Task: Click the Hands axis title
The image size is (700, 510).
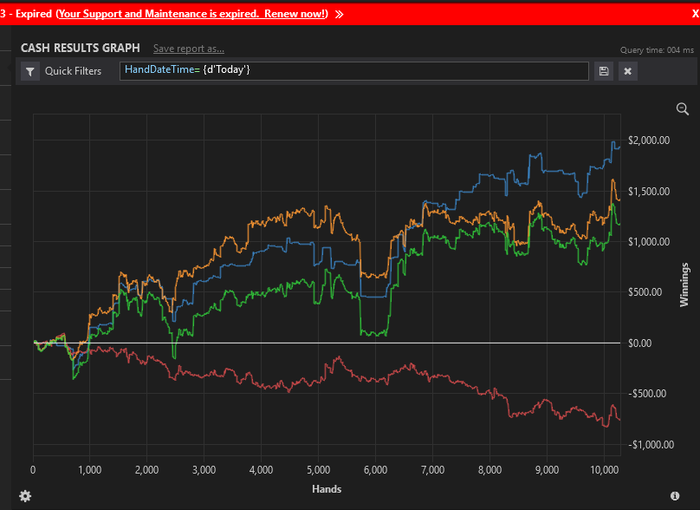Action: [327, 489]
